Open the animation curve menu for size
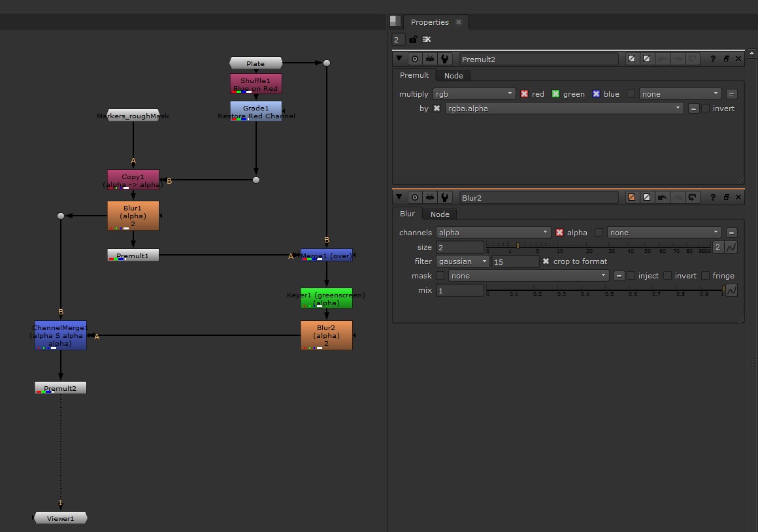Screen dimensions: 758x532 pos(731,247)
